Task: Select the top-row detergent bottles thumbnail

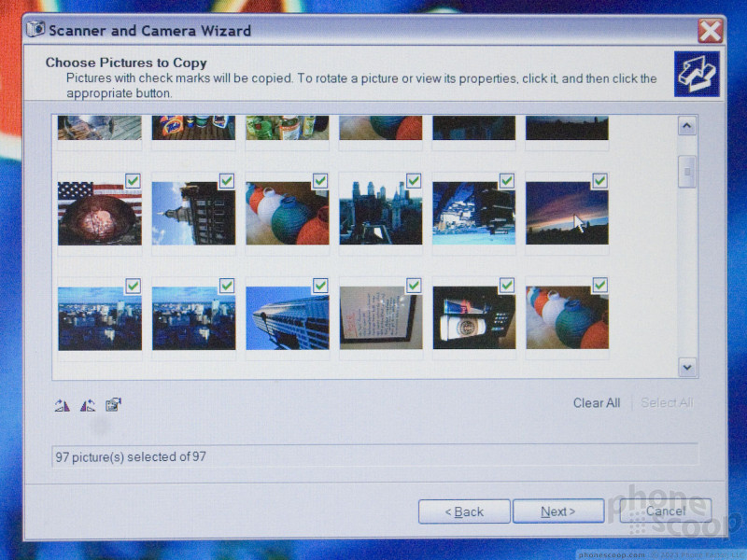Action: coord(193,128)
